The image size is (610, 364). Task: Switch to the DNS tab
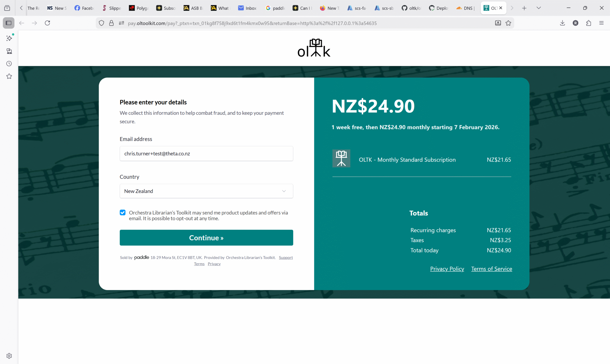pos(465,8)
